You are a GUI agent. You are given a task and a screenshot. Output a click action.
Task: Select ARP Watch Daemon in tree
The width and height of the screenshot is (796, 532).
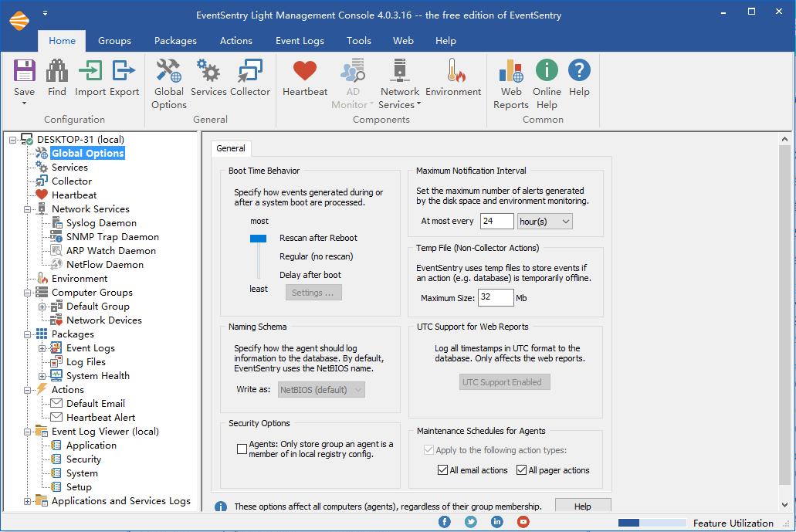(111, 251)
